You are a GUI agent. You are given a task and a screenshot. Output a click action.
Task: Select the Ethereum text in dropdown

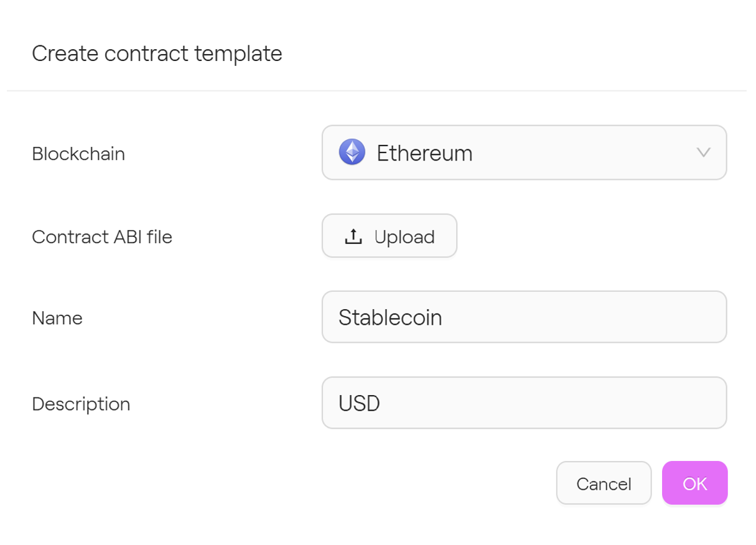(x=424, y=153)
